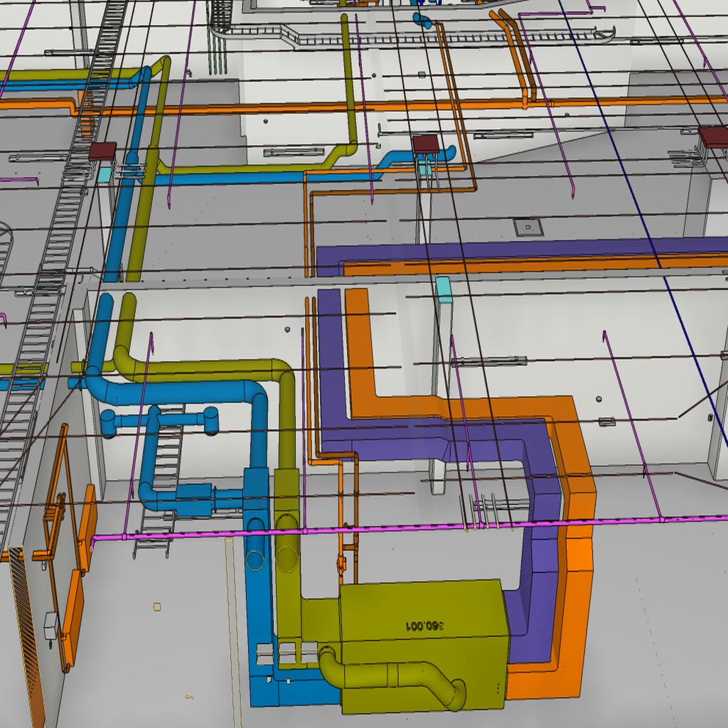Select the square floor hatch near purple duct

(528, 227)
